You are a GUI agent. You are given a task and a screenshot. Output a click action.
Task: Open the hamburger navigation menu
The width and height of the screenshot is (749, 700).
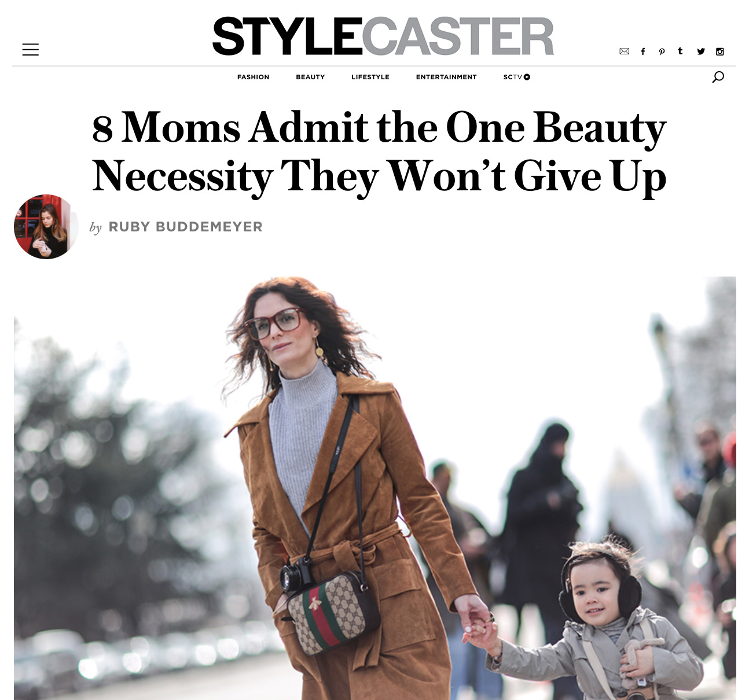click(31, 50)
